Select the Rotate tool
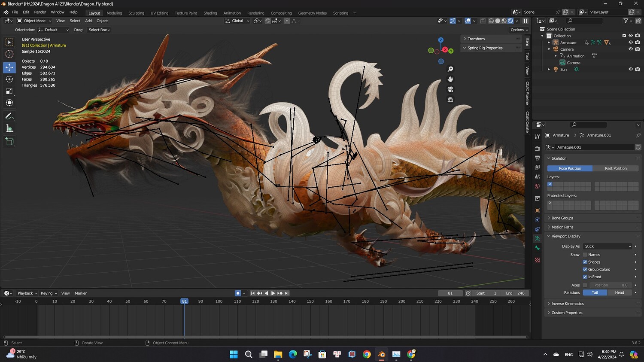The width and height of the screenshot is (644, 362). point(9,79)
